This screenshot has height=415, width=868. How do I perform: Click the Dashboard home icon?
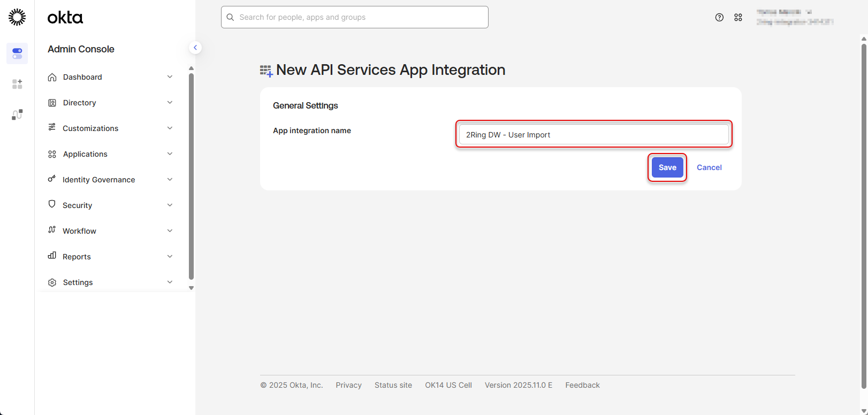point(52,77)
